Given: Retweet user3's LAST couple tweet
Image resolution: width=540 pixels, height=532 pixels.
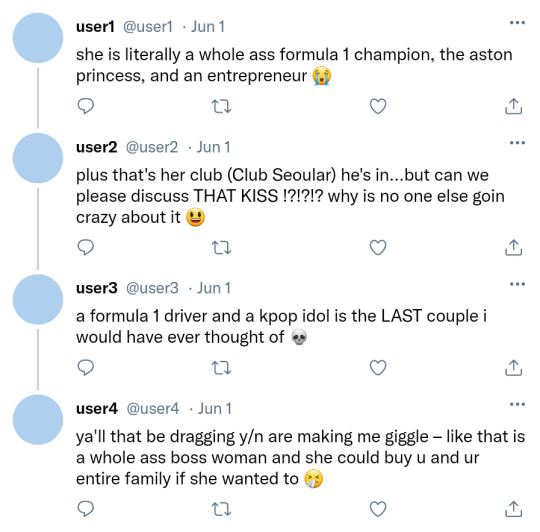Looking at the screenshot, I should click(x=221, y=368).
